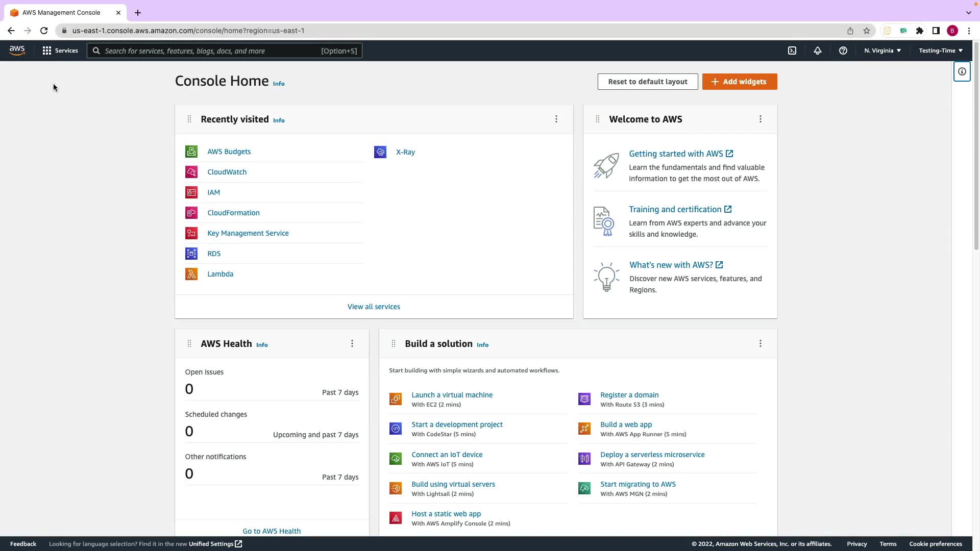Open the help question mark icon
Screen dimensions: 980x551
click(x=843, y=51)
